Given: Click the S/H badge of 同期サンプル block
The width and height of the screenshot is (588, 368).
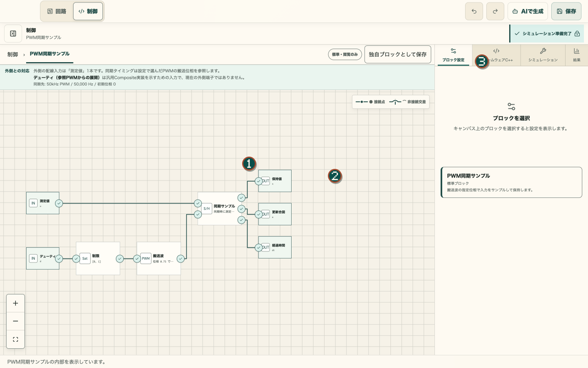Looking at the screenshot, I should pyautogui.click(x=207, y=209).
